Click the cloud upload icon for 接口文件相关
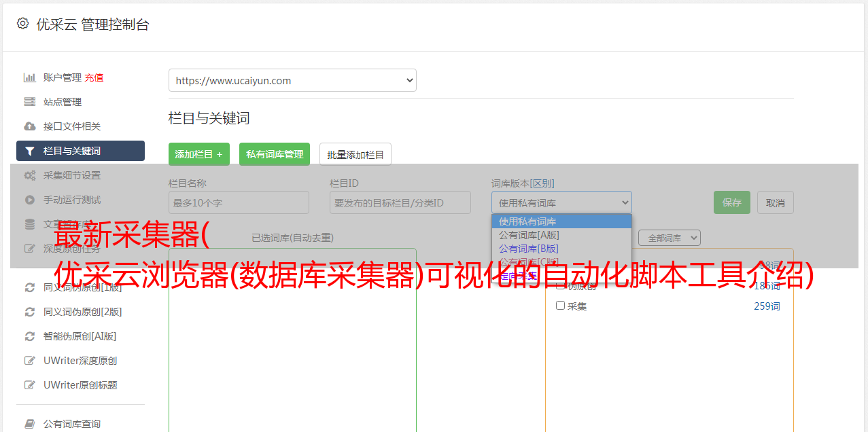 29,126
